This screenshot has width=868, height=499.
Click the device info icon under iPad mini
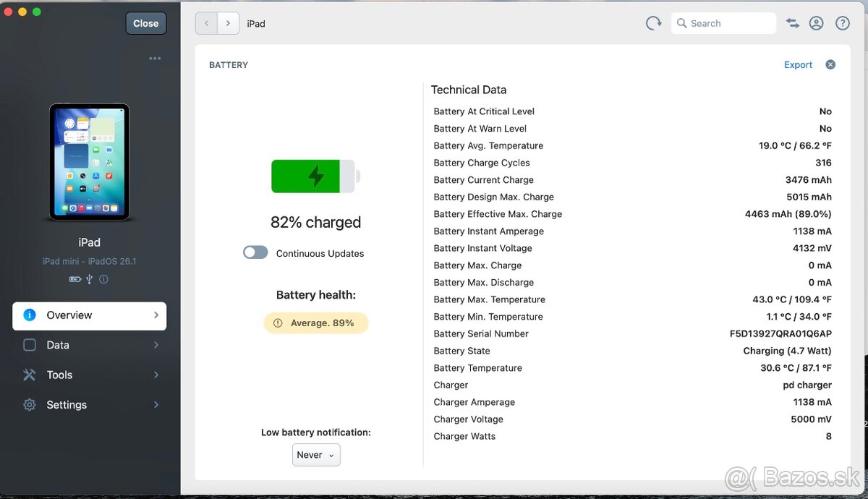pos(103,279)
